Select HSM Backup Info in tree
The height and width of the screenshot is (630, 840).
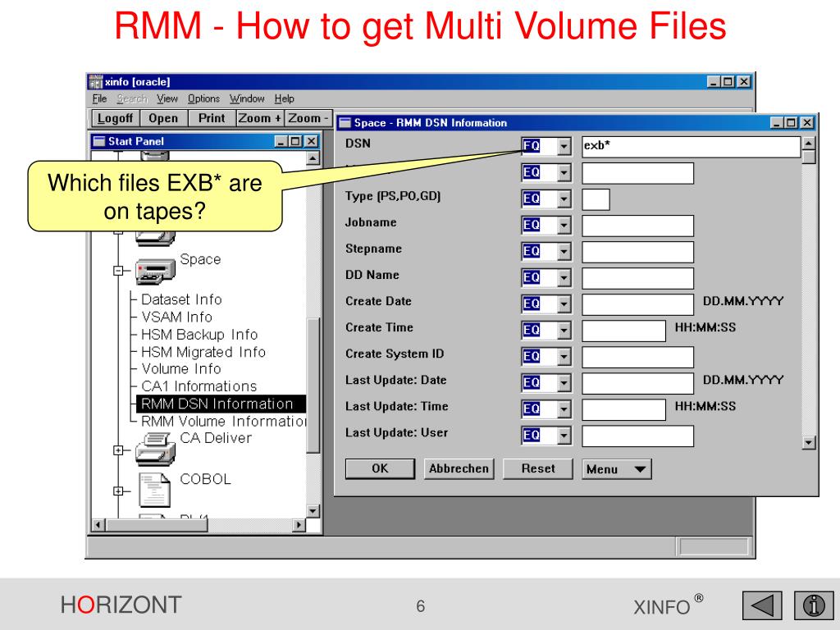[199, 335]
